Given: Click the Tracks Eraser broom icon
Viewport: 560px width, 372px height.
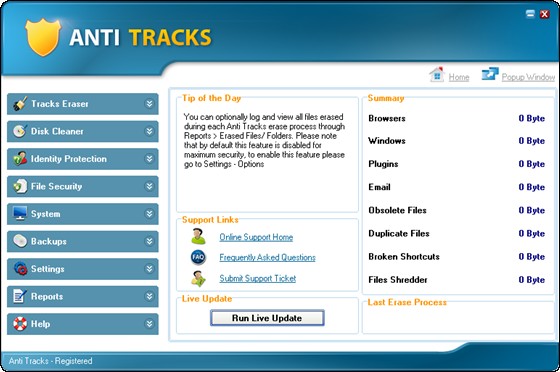Looking at the screenshot, I should (20, 104).
